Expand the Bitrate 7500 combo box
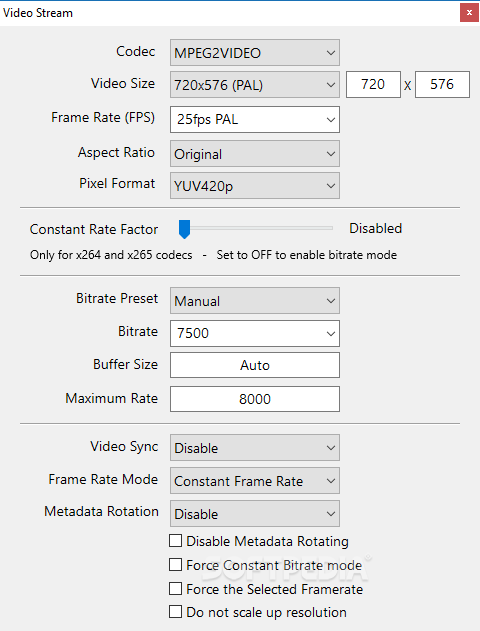480x631 pixels. pyautogui.click(x=255, y=333)
